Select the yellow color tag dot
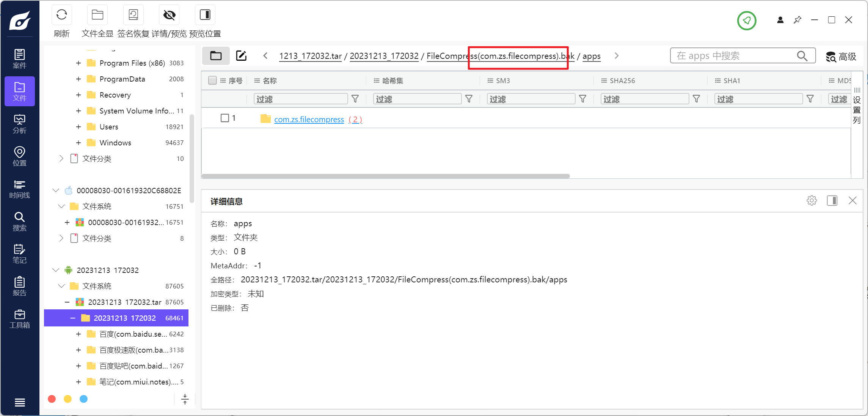 [68, 399]
